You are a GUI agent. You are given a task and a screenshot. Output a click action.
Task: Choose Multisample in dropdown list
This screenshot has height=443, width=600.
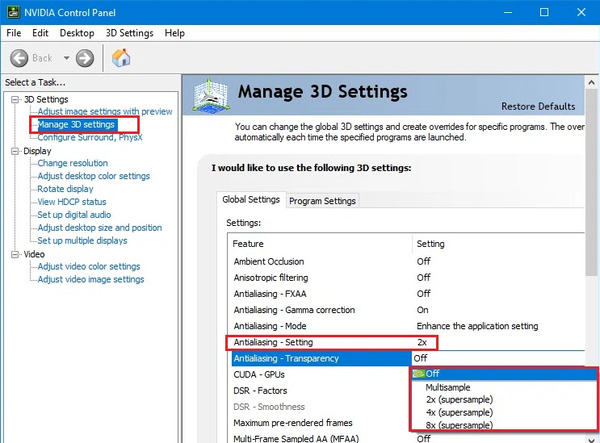tap(504, 387)
